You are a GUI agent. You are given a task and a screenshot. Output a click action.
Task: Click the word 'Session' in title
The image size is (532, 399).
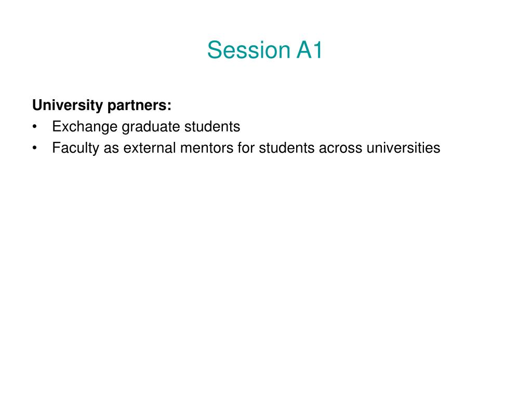pyautogui.click(x=249, y=50)
